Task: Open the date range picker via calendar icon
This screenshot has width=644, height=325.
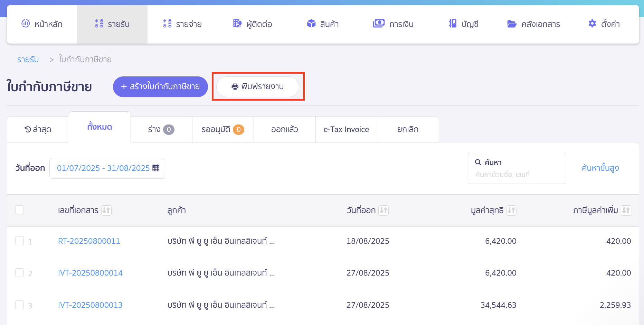Action: tap(156, 168)
